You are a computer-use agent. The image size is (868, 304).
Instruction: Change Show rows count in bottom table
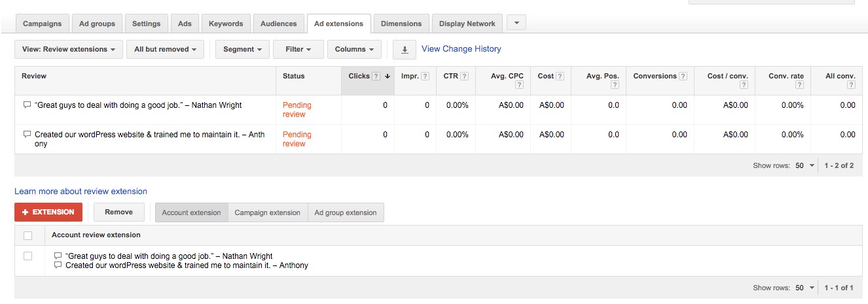805,288
